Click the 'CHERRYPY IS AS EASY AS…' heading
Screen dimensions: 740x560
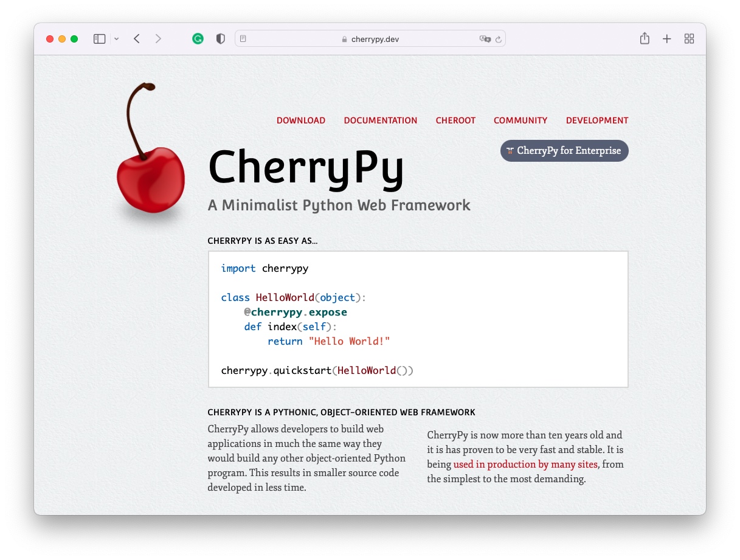coord(263,241)
